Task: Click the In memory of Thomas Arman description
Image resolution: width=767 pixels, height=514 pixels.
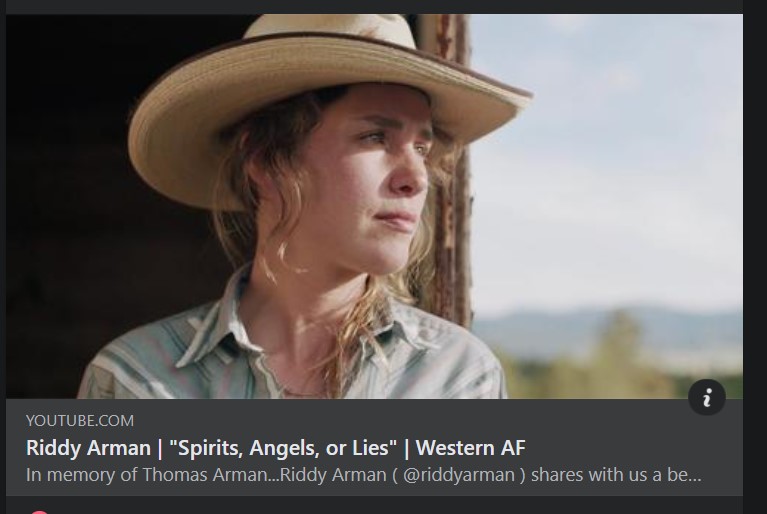Action: tap(363, 475)
